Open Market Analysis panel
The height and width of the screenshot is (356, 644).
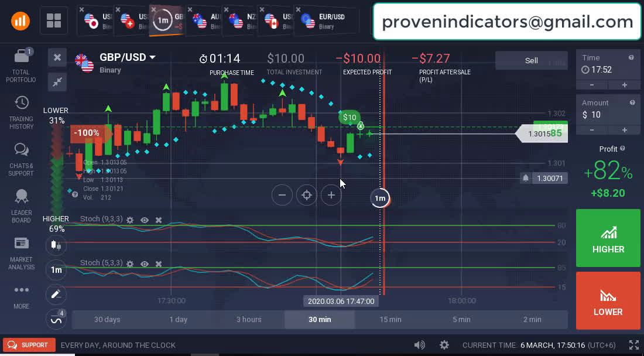point(21,252)
